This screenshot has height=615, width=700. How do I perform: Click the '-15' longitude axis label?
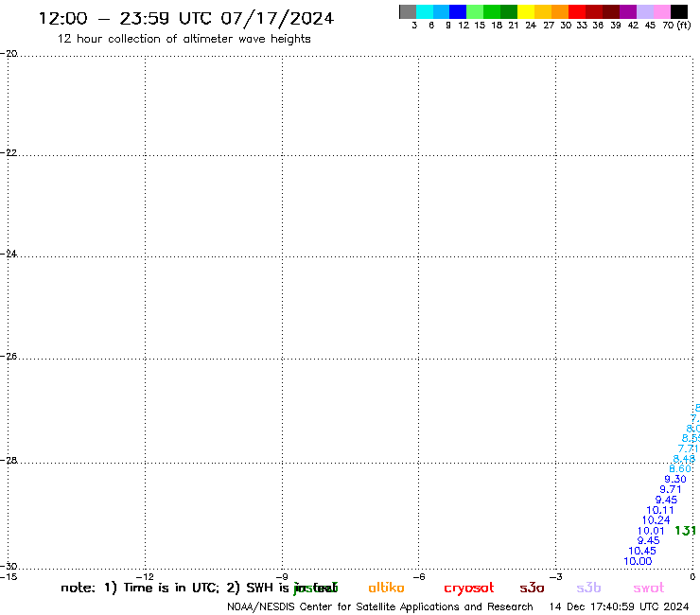click(x=9, y=576)
